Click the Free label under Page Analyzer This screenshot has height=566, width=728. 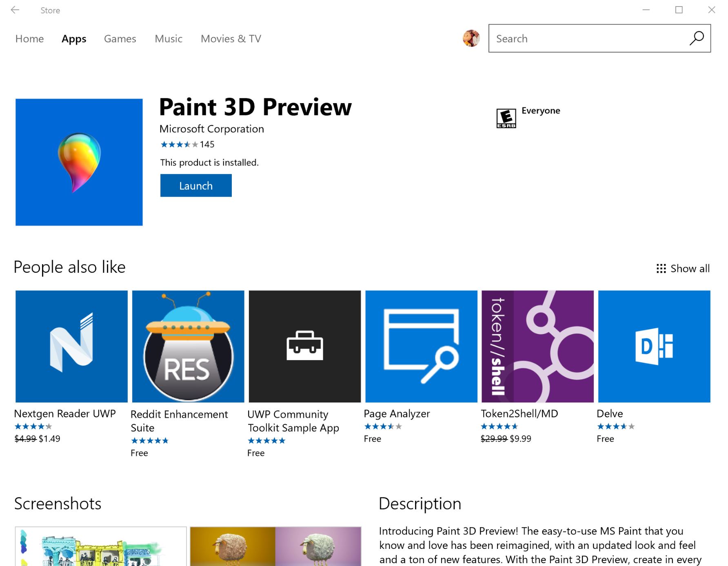coord(373,439)
